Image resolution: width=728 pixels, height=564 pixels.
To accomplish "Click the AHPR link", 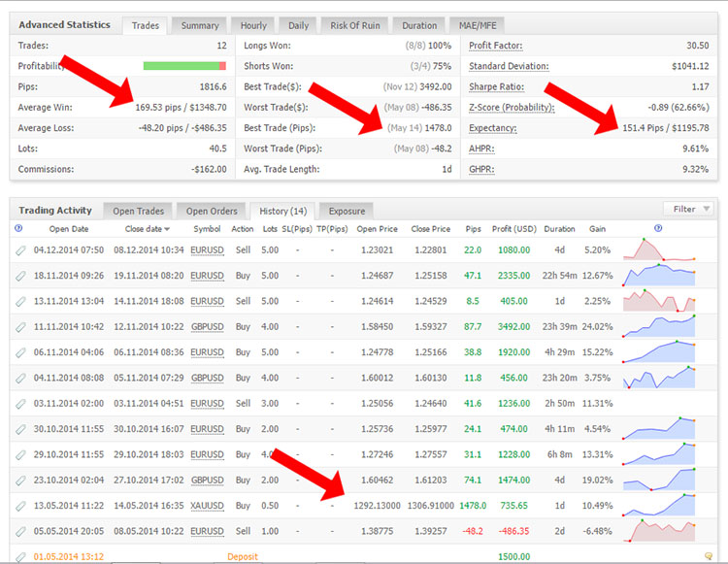I will tap(481, 149).
